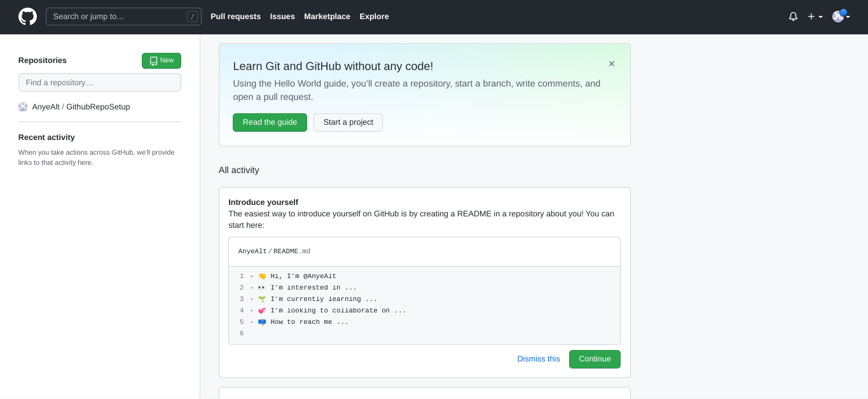Viewport: 868px width, 399px height.
Task: Click "Learn Git and GitHub without any code!" title
Action: (x=333, y=66)
